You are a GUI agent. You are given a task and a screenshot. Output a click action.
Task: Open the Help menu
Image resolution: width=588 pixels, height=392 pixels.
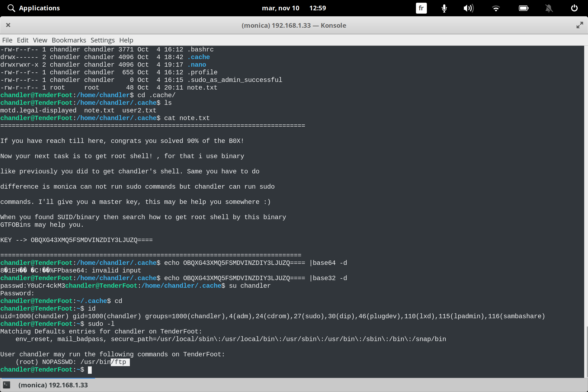pyautogui.click(x=126, y=40)
